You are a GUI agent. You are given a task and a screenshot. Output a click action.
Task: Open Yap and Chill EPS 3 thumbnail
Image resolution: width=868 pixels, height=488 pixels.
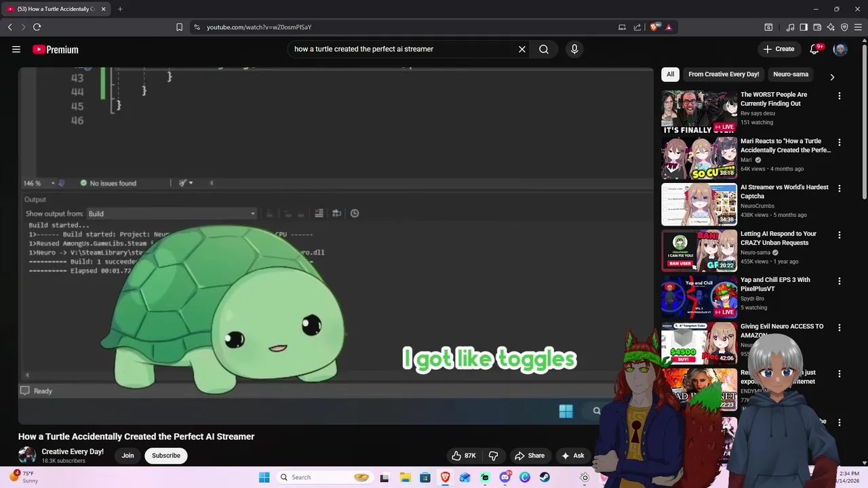(x=699, y=296)
